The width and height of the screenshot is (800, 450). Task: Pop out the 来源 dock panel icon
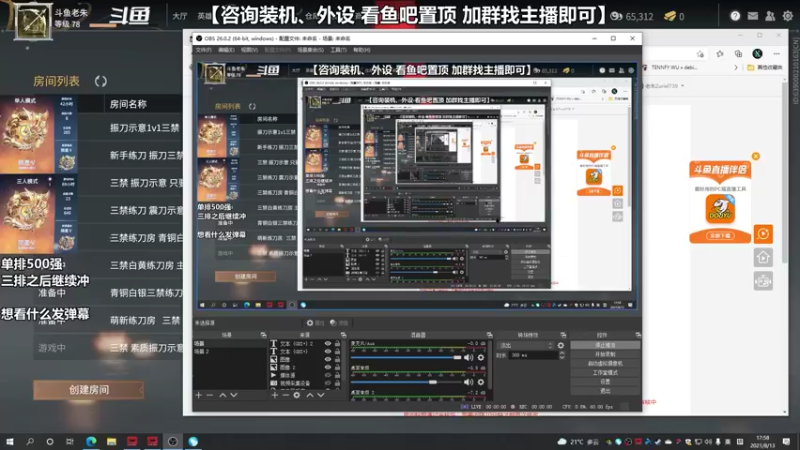pos(343,335)
